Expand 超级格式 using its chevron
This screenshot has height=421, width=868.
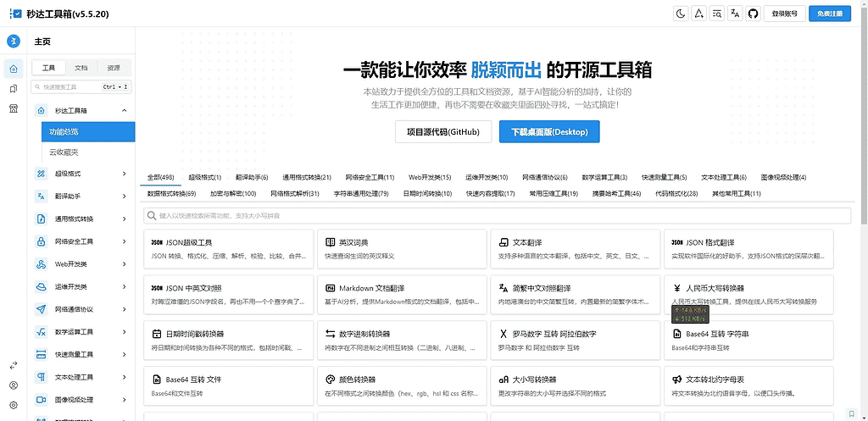coord(124,174)
